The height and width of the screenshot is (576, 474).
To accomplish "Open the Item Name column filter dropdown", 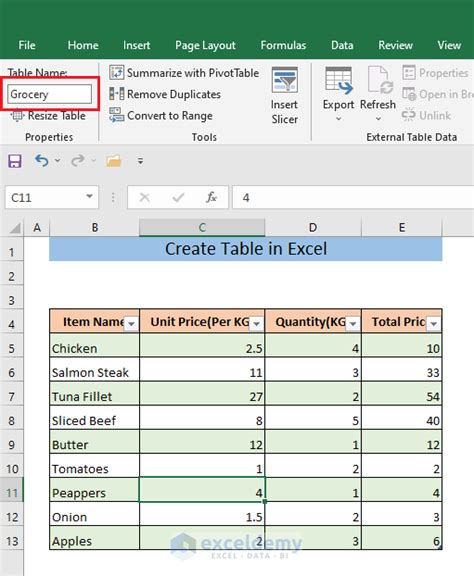I will [x=131, y=324].
